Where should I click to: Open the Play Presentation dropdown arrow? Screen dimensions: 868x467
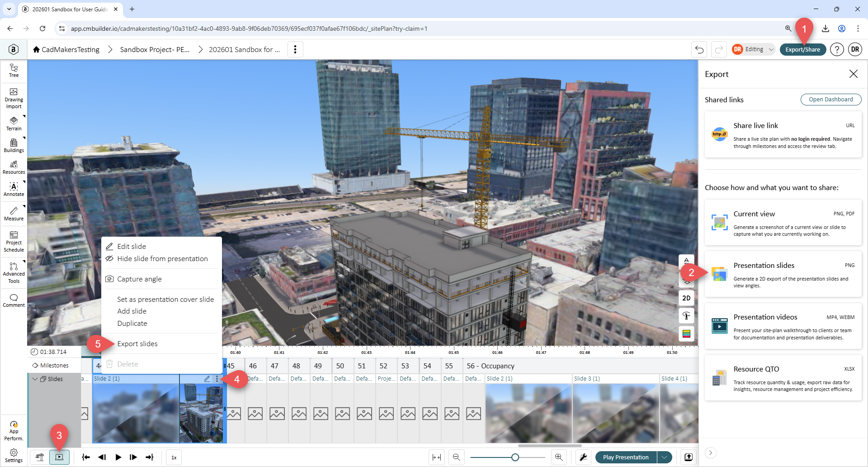(664, 457)
